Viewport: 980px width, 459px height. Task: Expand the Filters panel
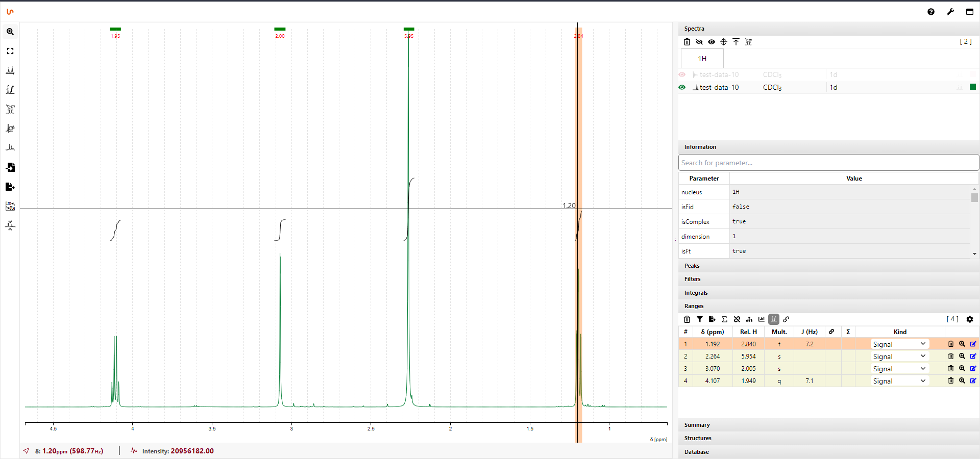[829, 279]
